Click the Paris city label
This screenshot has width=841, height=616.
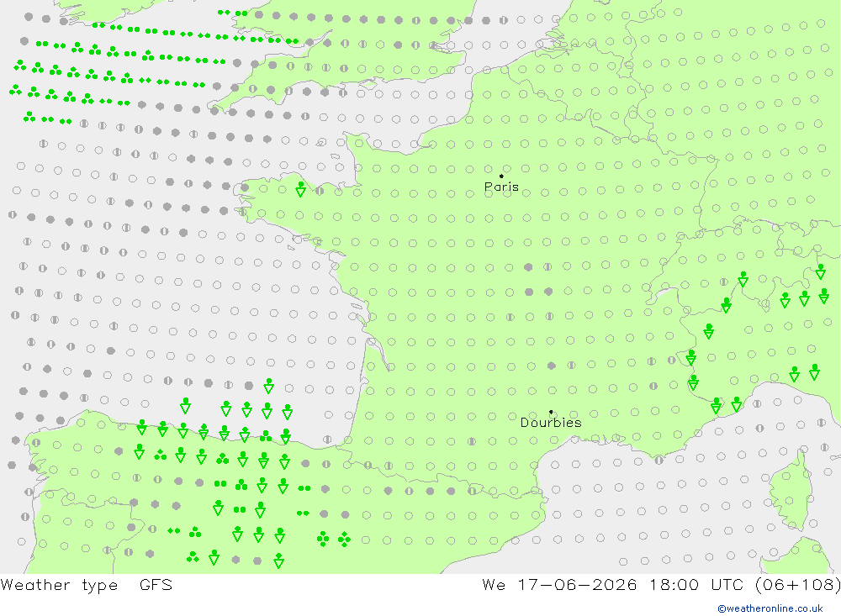(x=501, y=187)
